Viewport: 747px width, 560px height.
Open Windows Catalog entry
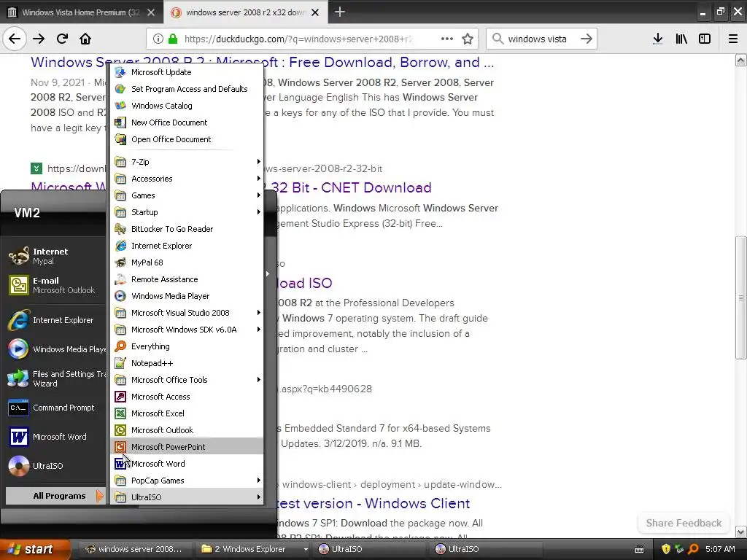[187, 105]
